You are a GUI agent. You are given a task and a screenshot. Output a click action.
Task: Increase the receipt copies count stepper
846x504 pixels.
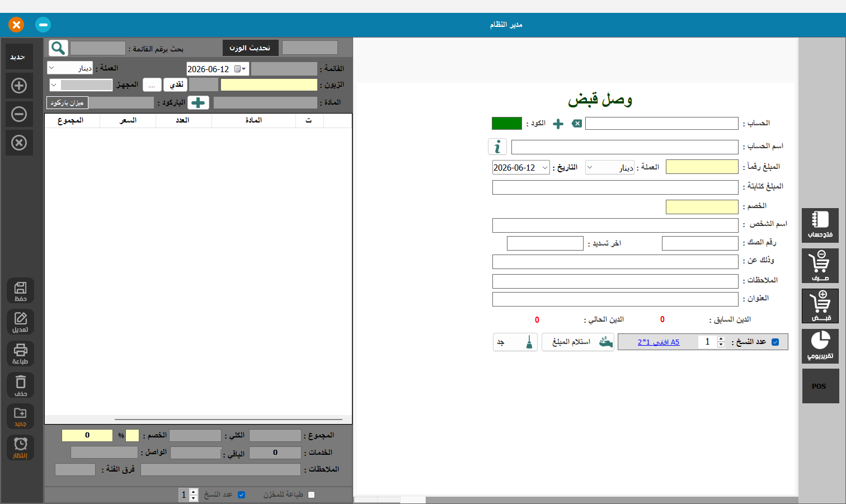point(721,339)
